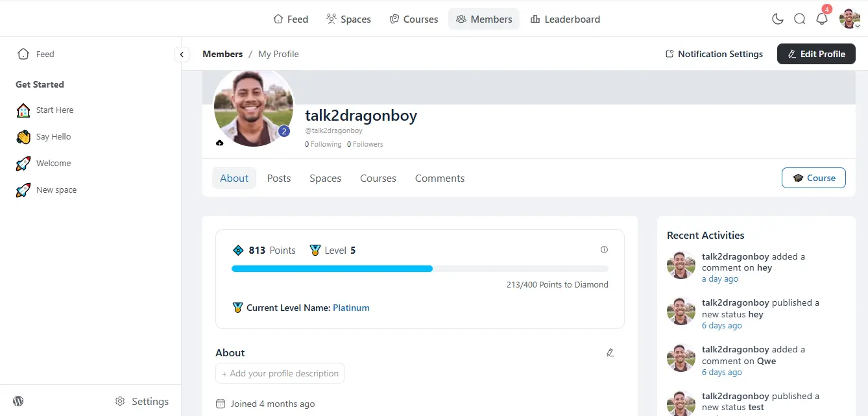Open Start Here space

pyautogui.click(x=45, y=110)
